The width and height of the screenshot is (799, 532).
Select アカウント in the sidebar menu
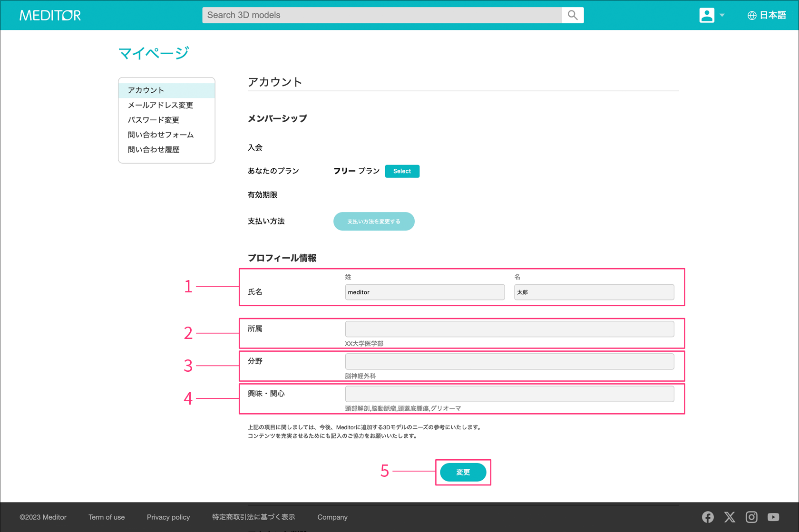point(146,90)
